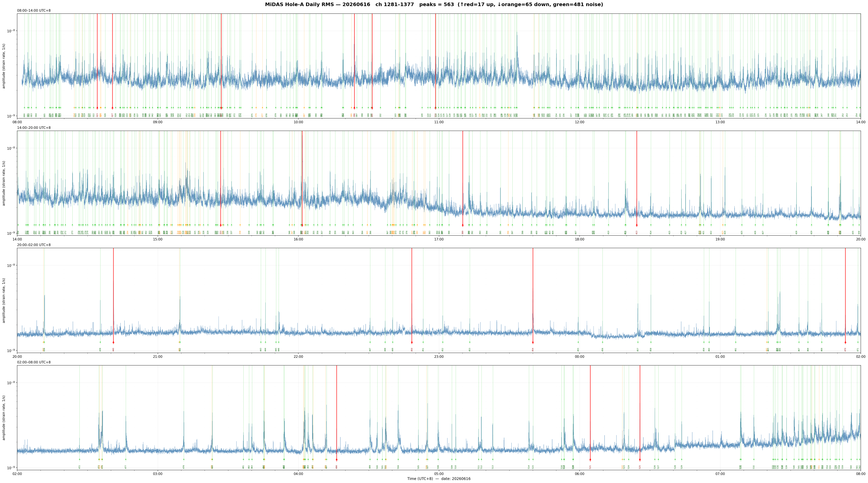Select the amplitude y-axis label of the 02:00–08:00 panel
This screenshot has width=868, height=483.
click(x=4, y=418)
